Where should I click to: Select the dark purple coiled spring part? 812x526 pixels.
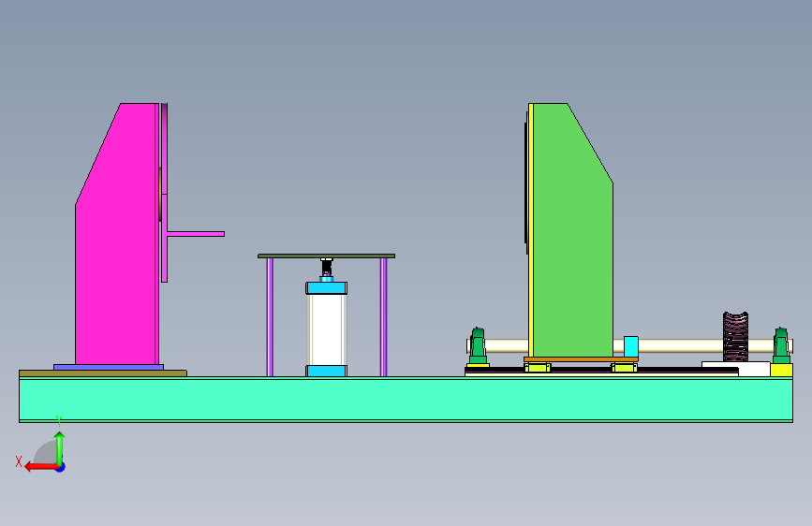tap(735, 337)
